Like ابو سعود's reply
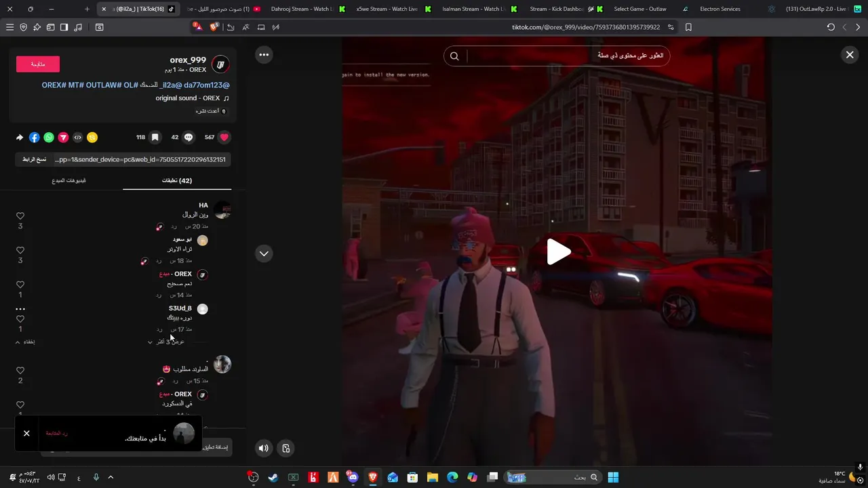This screenshot has width=868, height=488. (20, 250)
